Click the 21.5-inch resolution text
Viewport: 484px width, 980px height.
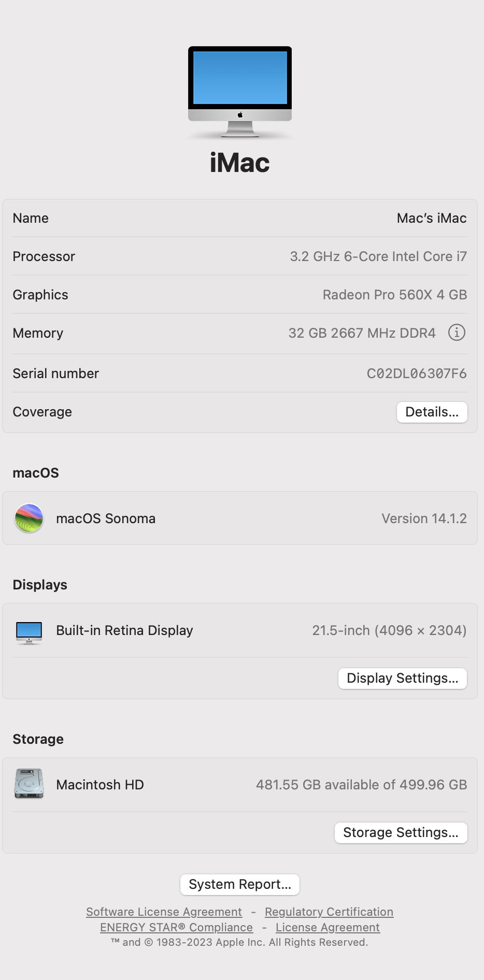coord(390,630)
